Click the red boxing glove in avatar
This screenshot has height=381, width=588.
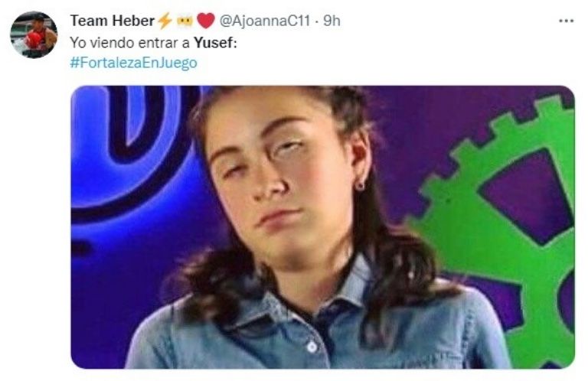(x=34, y=40)
